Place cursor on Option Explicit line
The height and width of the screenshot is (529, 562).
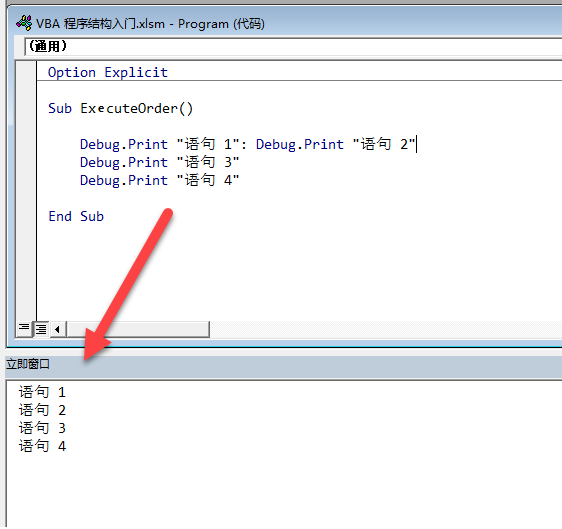point(108,72)
